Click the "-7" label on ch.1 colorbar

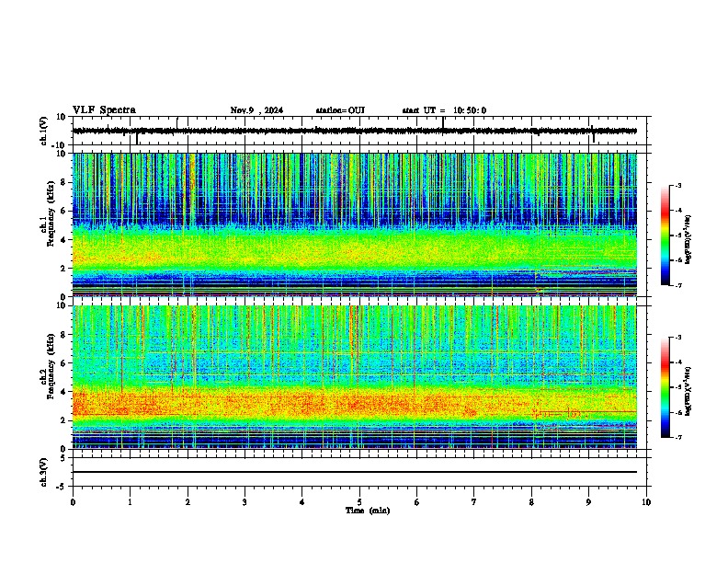point(677,285)
